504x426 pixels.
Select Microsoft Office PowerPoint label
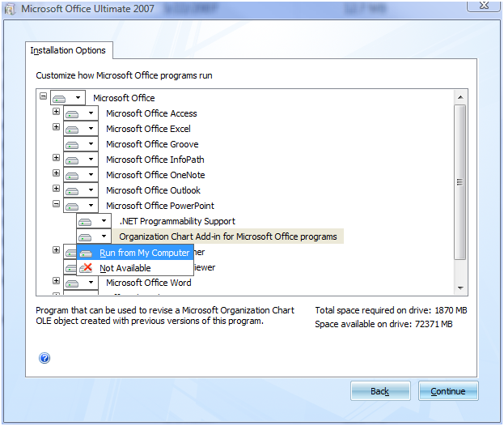[160, 206]
